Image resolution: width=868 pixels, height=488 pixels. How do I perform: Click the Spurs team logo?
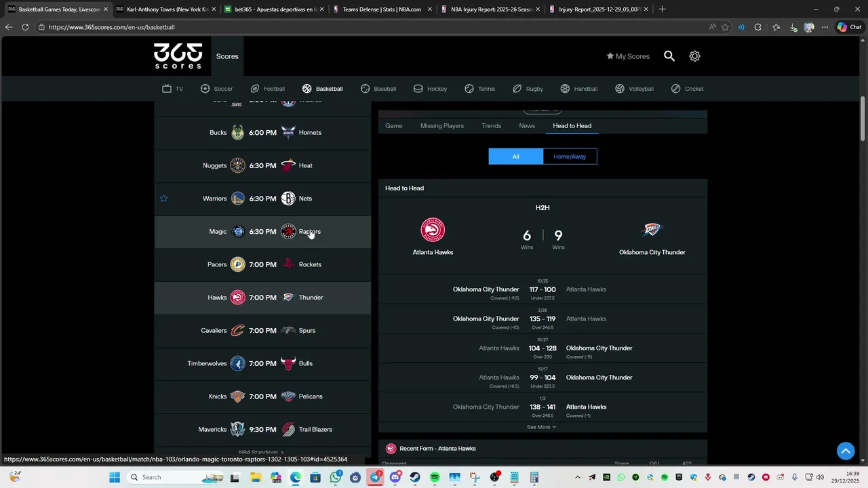(288, 331)
